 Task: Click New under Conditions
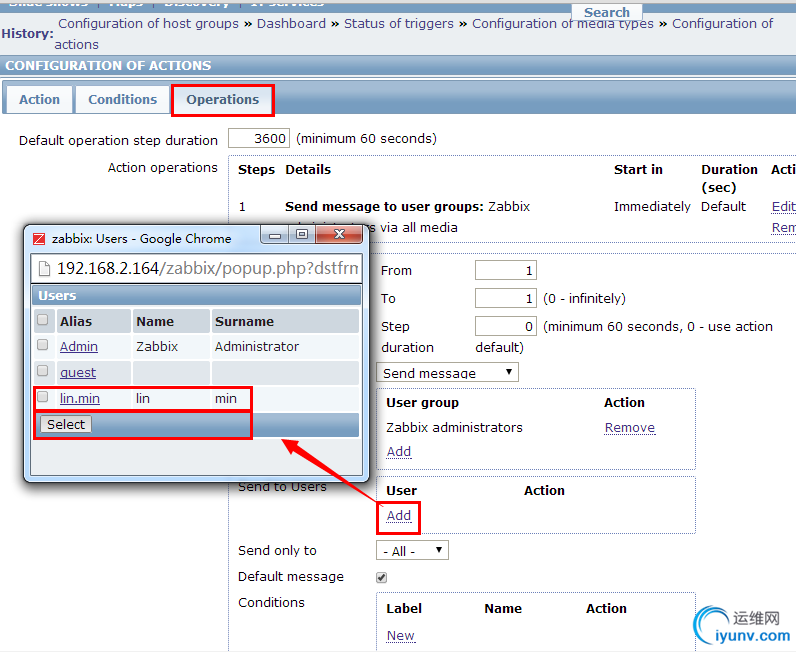pyautogui.click(x=401, y=636)
